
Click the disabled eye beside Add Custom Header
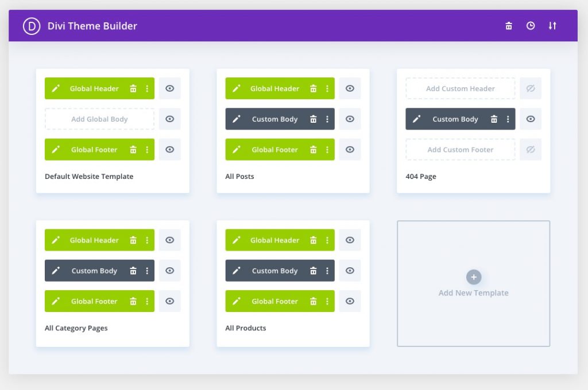(530, 88)
